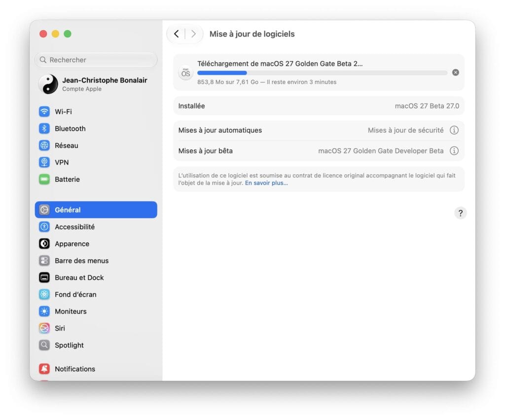Screen dimensions: 505x420
Task: Select the Spotlight icon
Action: click(44, 345)
